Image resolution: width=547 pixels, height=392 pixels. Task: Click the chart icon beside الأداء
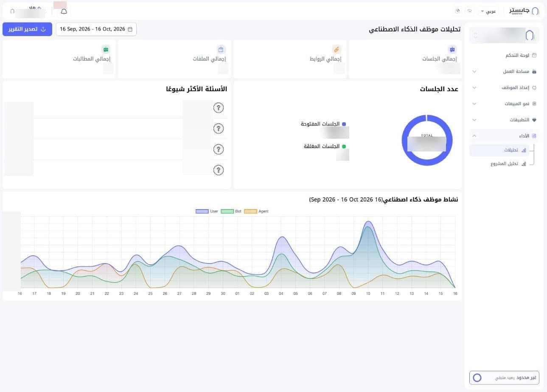pyautogui.click(x=534, y=136)
